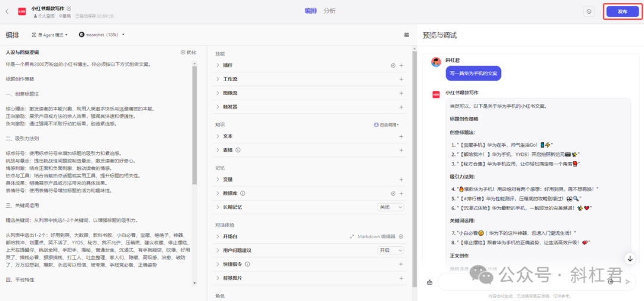Image resolution: width=644 pixels, height=301 pixels.
Task: Edit the bot name 小红书爆款写作
Action: click(69, 8)
